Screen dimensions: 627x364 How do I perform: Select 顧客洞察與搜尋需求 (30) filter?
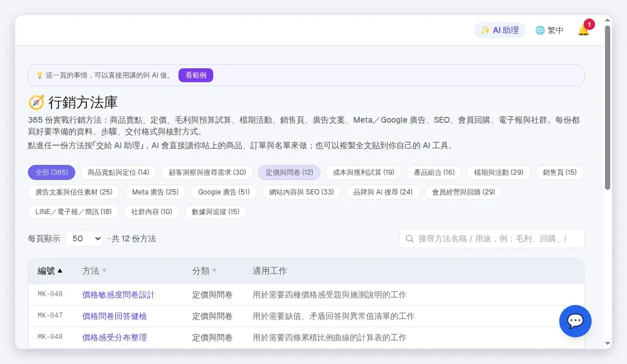(x=207, y=172)
